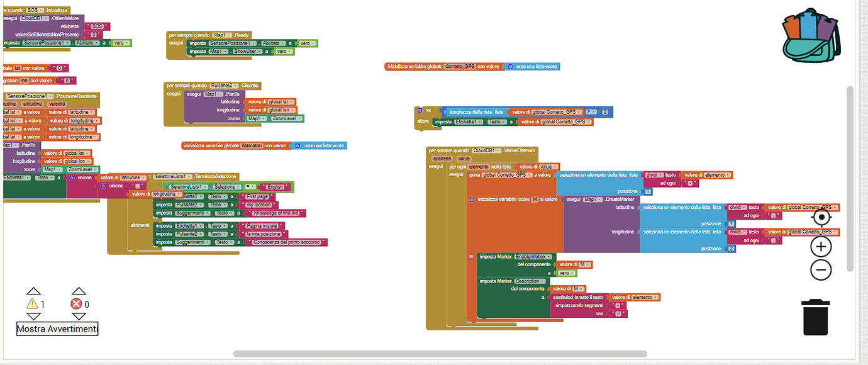Center the workspace with the target icon
This screenshot has width=868, height=365.
(821, 218)
